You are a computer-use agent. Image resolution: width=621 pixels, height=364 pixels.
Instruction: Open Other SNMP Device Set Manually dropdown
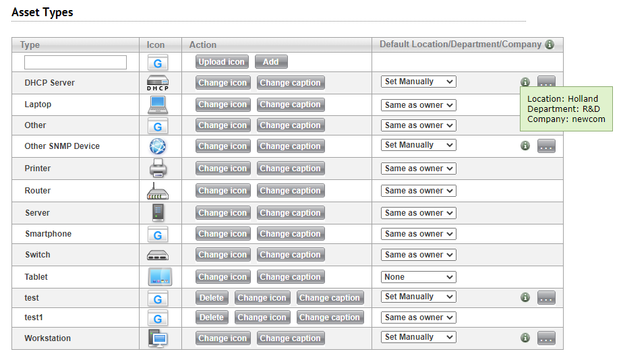[x=418, y=145]
